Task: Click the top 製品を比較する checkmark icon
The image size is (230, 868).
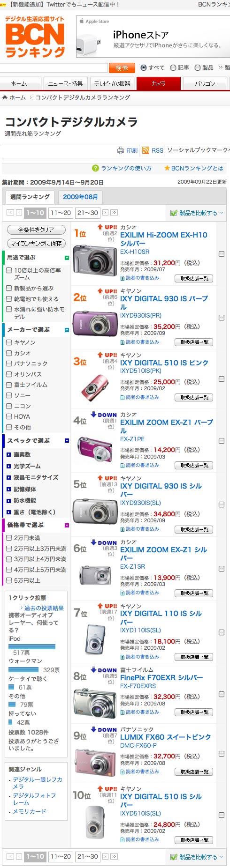Action: [174, 213]
